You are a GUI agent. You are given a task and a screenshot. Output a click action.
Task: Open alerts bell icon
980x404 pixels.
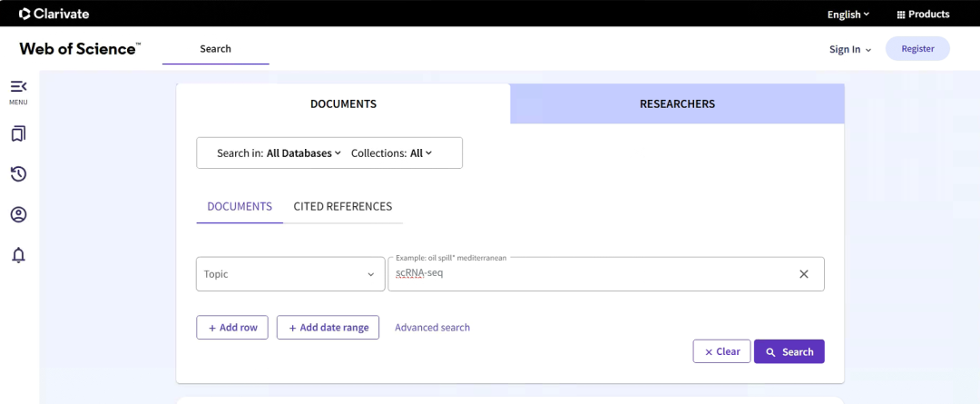19,255
